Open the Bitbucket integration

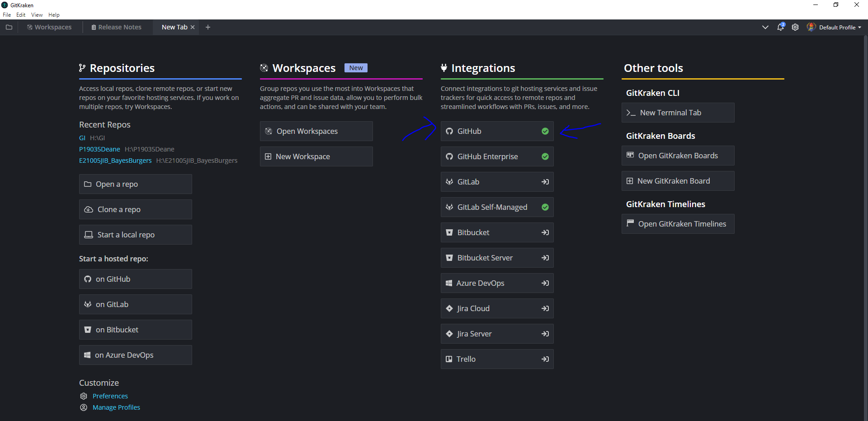click(x=497, y=232)
